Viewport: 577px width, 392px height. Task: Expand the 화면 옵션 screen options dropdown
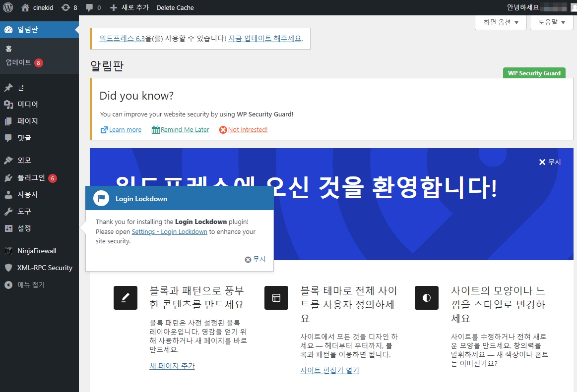point(501,22)
